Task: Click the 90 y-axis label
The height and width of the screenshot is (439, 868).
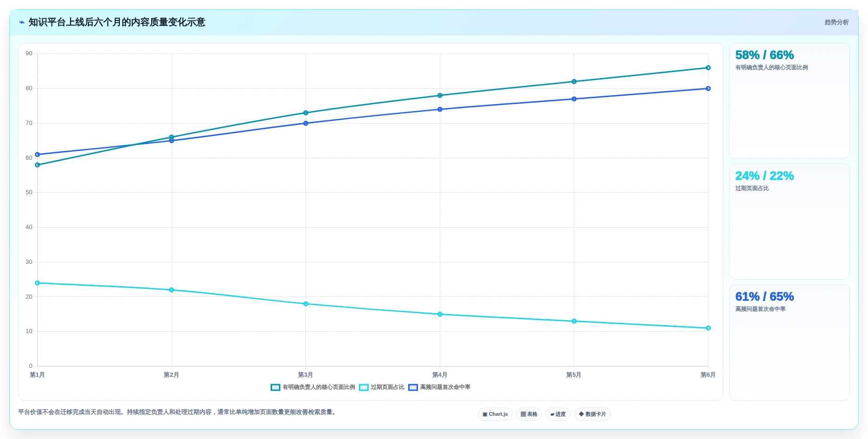Action: [x=29, y=53]
